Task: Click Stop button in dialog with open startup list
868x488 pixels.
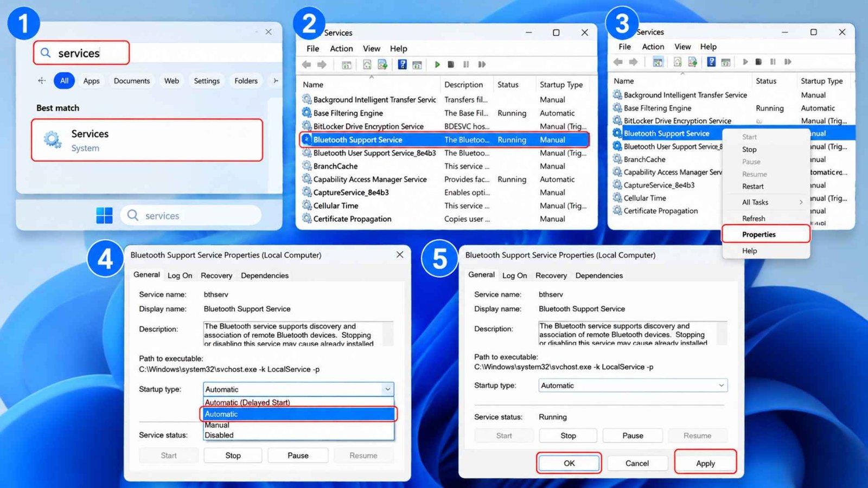Action: pos(233,455)
